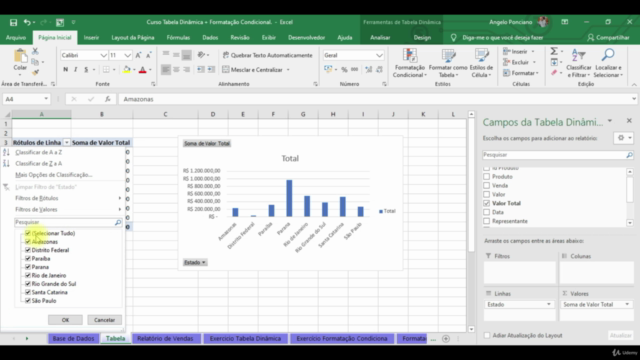Open the Analisar ribbon tab
Image resolution: width=640 pixels, height=360 pixels.
click(380, 38)
